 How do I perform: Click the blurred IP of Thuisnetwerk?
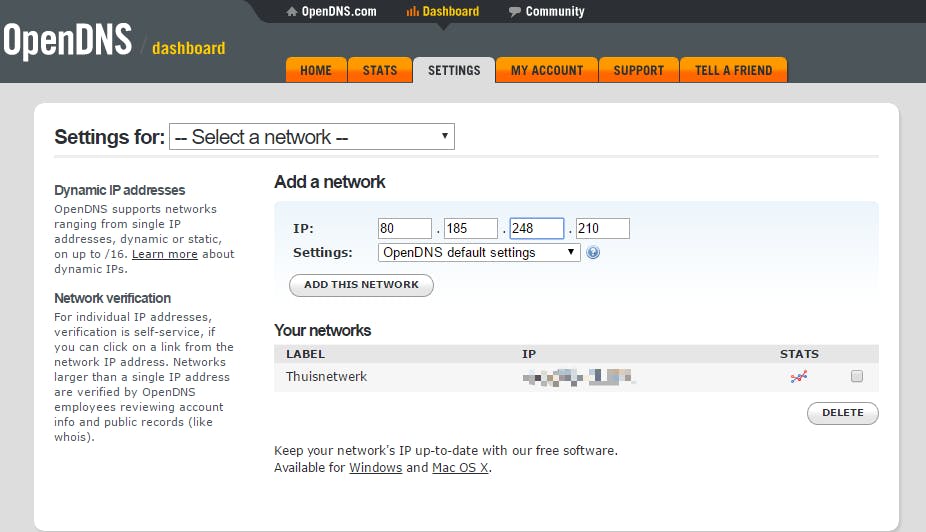tap(578, 377)
